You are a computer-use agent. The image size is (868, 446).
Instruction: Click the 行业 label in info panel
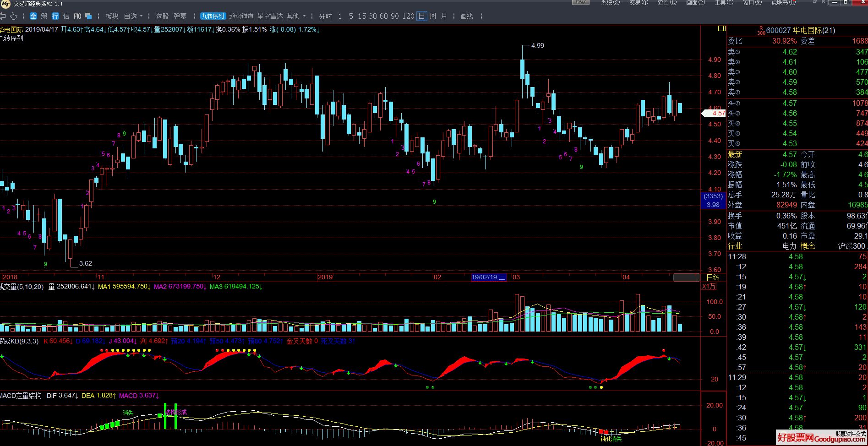point(735,246)
